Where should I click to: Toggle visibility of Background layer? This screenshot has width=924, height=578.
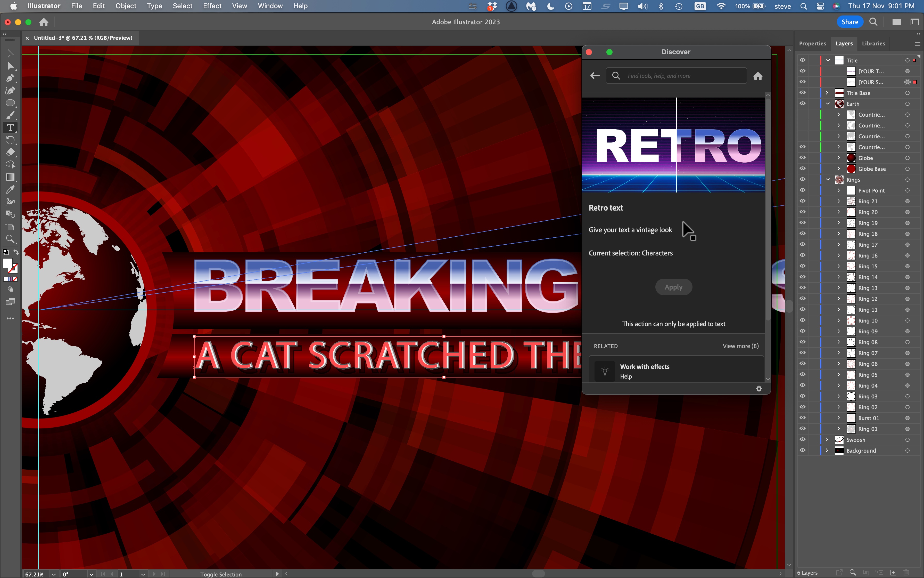tap(803, 450)
